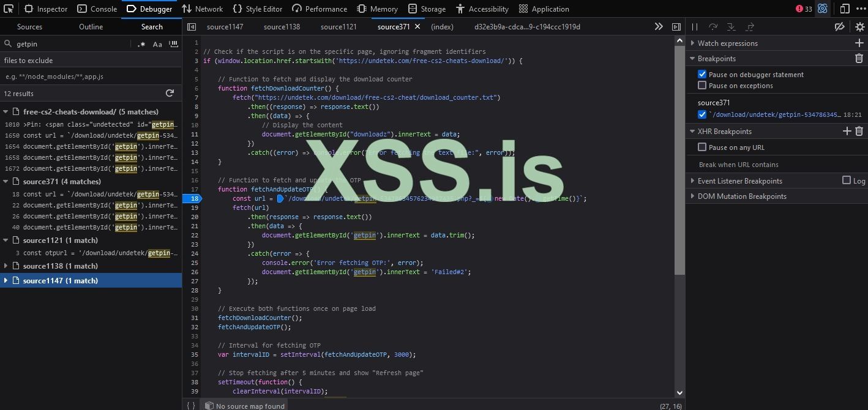Toggle Responsive Design Mode icon
This screenshot has height=410, width=868.
click(845, 9)
